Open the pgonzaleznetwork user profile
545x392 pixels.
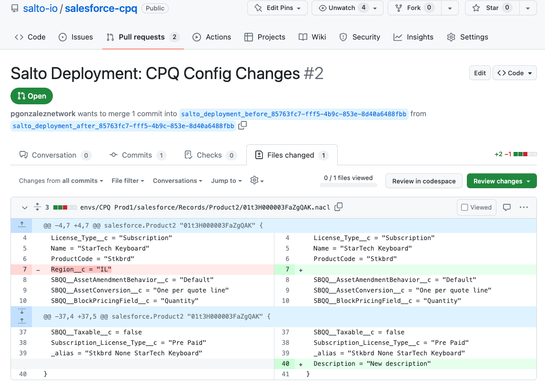click(43, 114)
